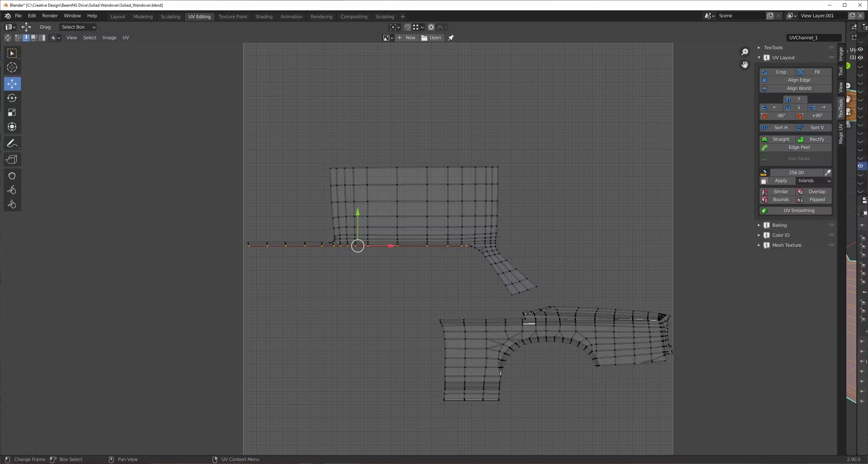Click the 256.00 texel density field
Screen dimensions: 868x464
(796, 173)
